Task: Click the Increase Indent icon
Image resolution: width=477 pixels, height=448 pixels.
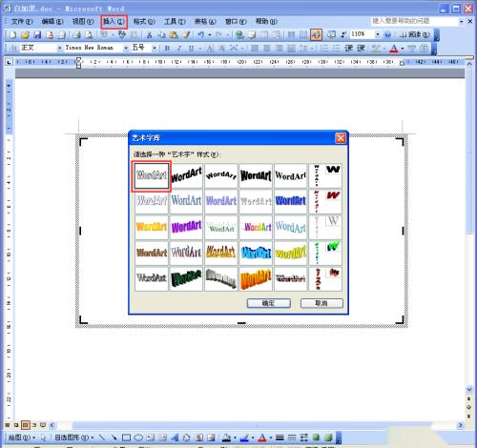Action: coord(361,49)
